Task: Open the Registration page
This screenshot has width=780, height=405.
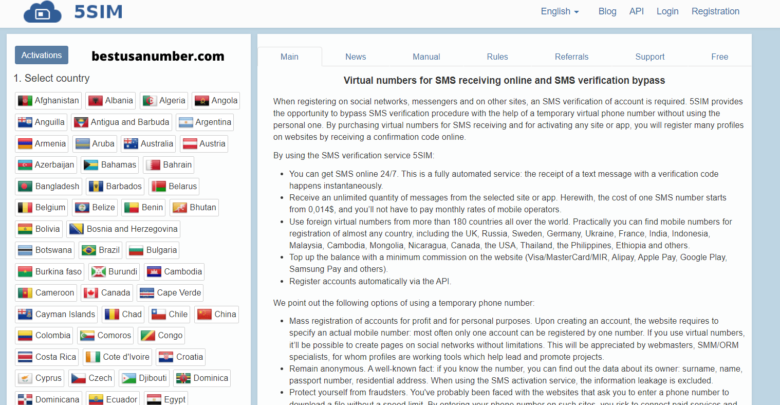Action: click(x=715, y=11)
